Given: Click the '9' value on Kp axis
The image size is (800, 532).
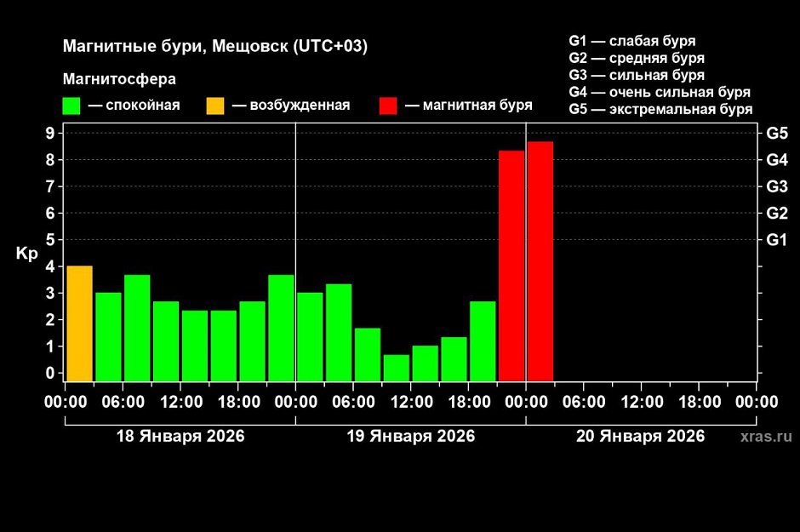Looking at the screenshot, I should (50, 133).
